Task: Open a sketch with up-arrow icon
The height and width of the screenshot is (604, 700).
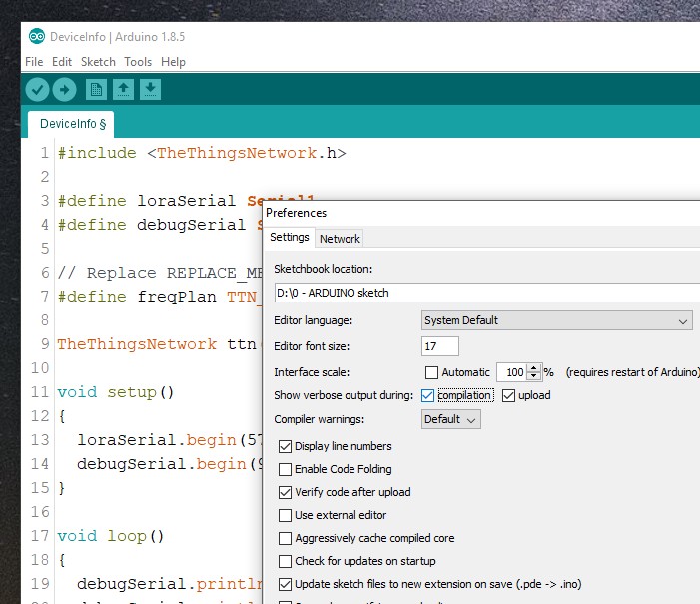Action: pyautogui.click(x=123, y=89)
